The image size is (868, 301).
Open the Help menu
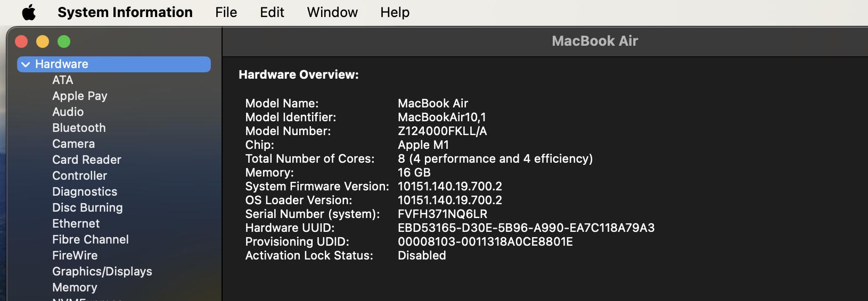click(395, 12)
